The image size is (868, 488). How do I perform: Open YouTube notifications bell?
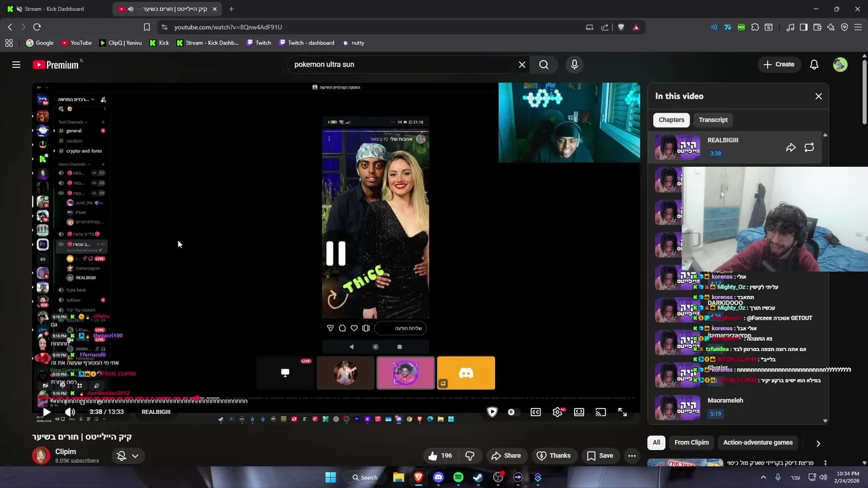(x=814, y=64)
